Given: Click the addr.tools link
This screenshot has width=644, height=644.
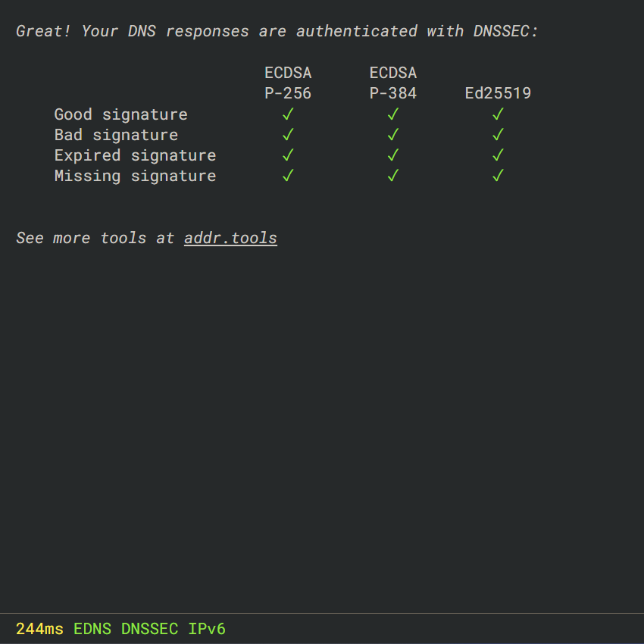Looking at the screenshot, I should click(230, 238).
